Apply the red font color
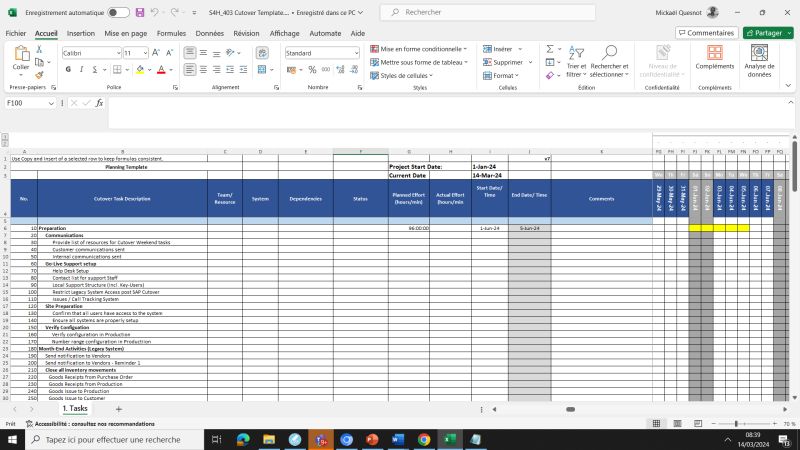Screen dimensions: 800x450 point(161,69)
